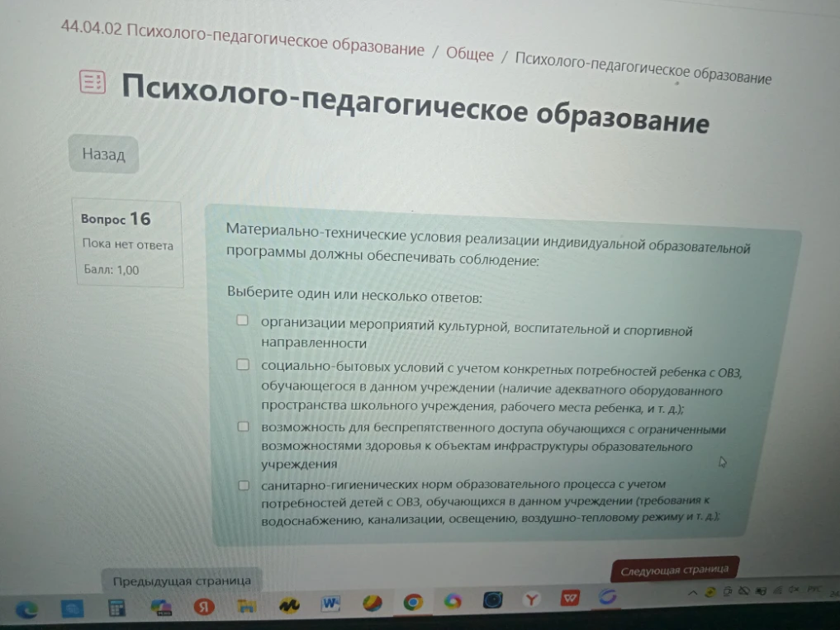Open the red WPS Office taskbar icon
This screenshot has width=840, height=630.
pos(569,597)
